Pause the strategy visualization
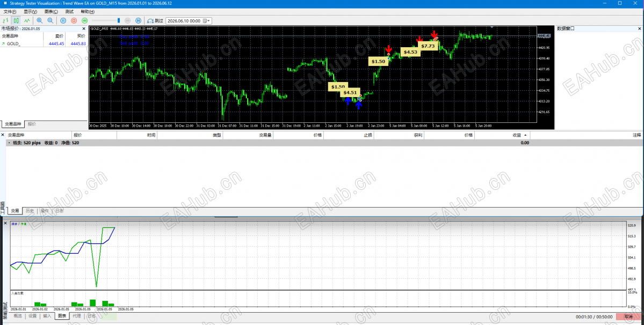 [x=63, y=20]
